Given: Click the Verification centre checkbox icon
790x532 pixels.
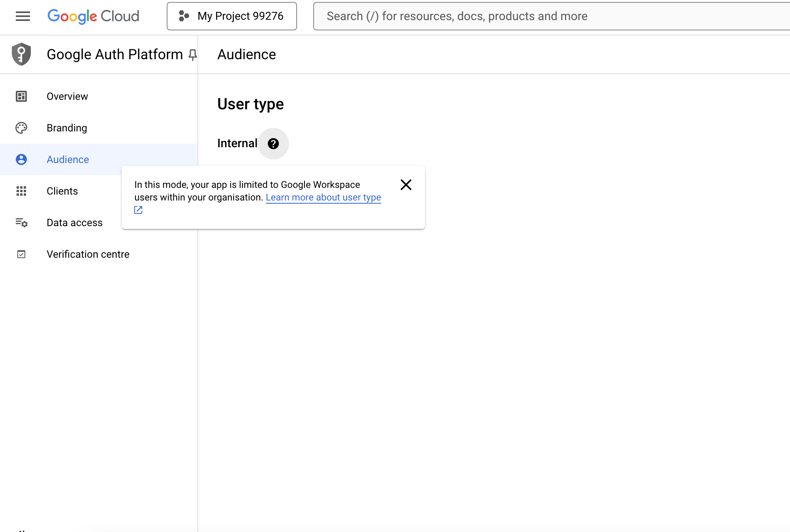Looking at the screenshot, I should click(x=21, y=254).
